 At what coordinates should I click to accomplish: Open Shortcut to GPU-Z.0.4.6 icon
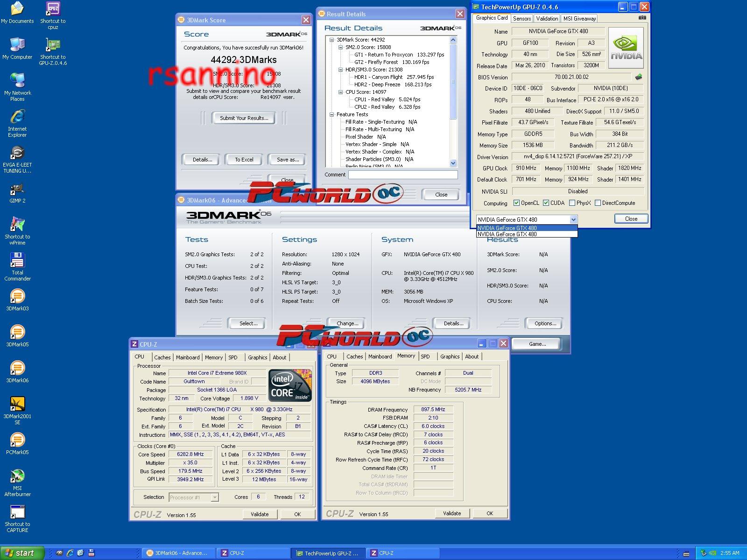tap(53, 51)
